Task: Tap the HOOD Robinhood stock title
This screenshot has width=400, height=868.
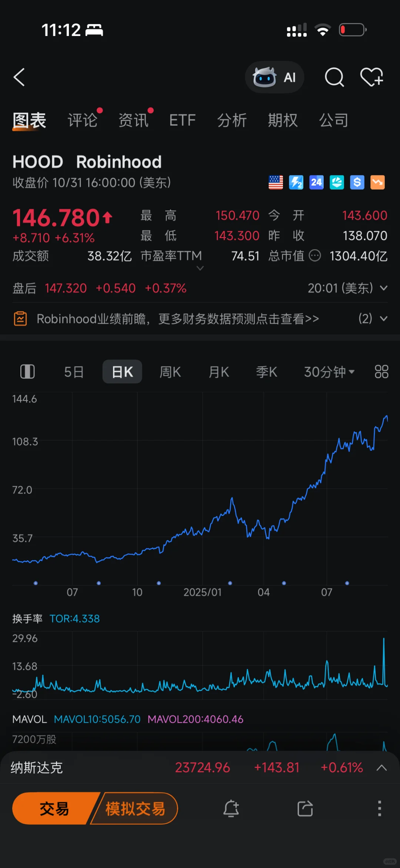Action: click(87, 162)
